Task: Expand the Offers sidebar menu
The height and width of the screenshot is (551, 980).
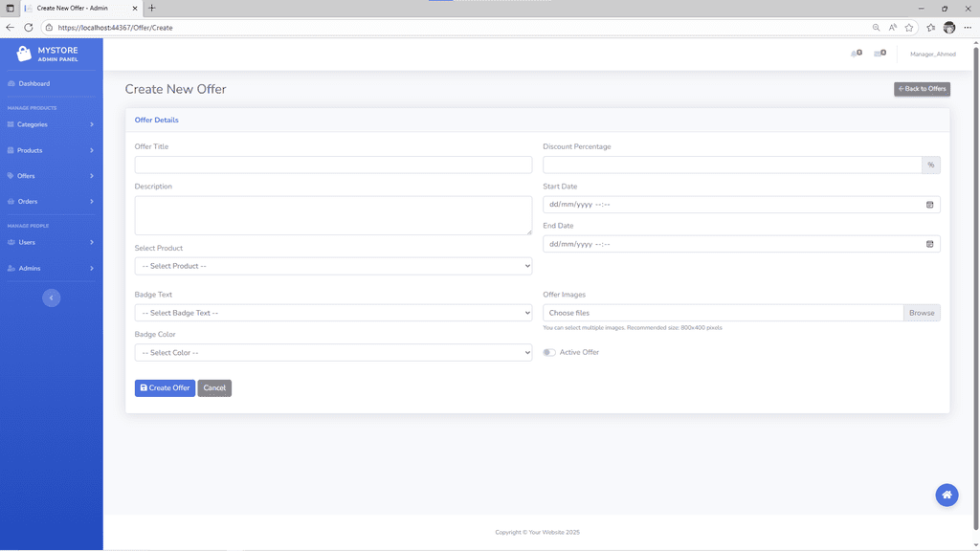Action: coord(52,176)
